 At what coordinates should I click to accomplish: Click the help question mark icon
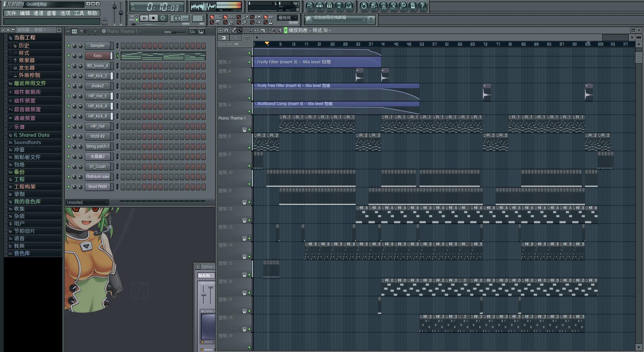click(422, 6)
